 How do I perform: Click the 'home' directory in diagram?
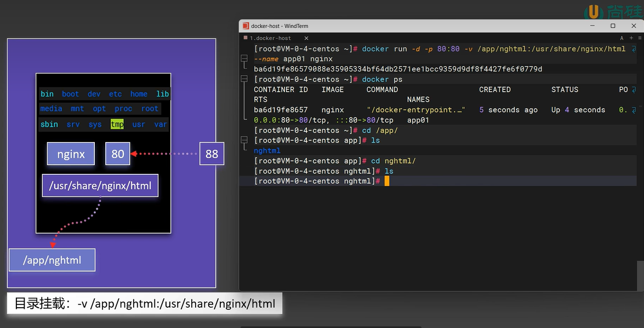(x=139, y=94)
